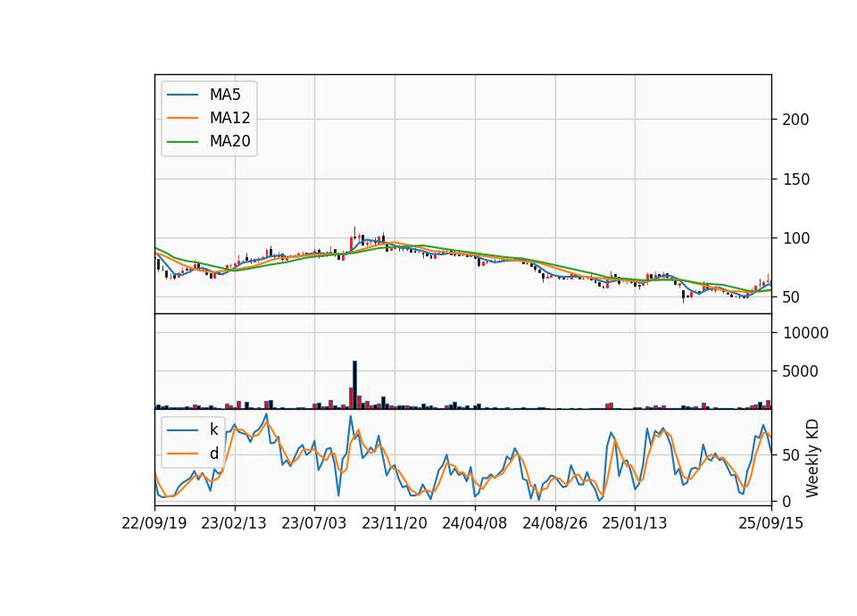Click the k legend label
The width and height of the screenshot is (857, 616).
point(213,429)
